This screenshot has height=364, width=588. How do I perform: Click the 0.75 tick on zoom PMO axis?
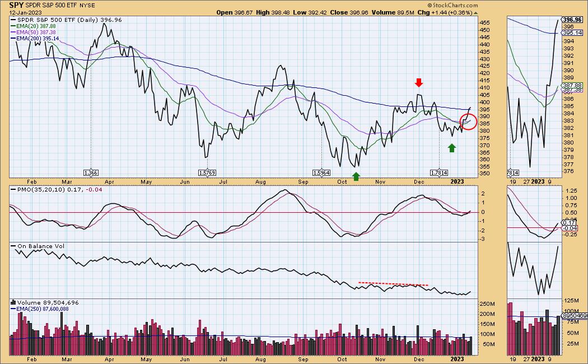571,205
